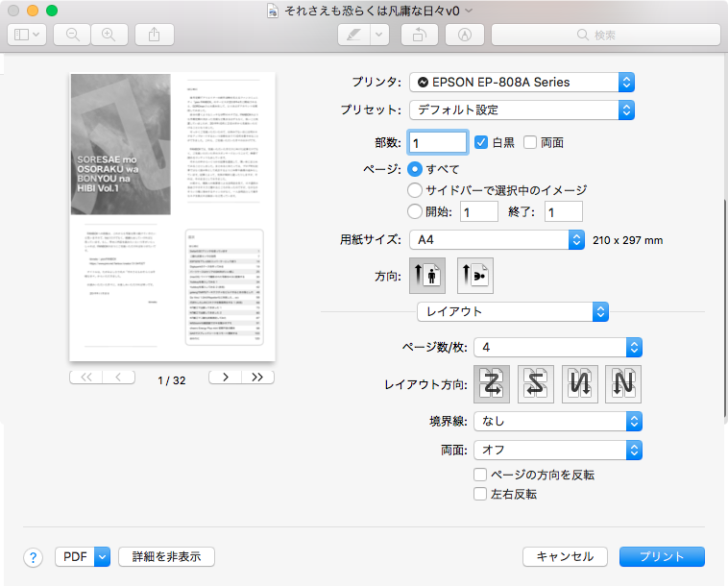The width and height of the screenshot is (728, 586).
Task: Select サイドバーで選択中のイメージ radio button
Action: pos(415,190)
